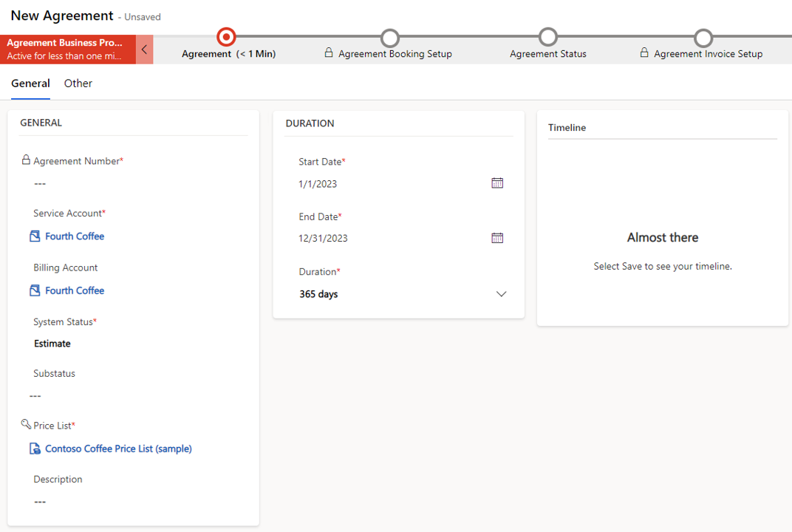Click the lock icon on Agreement Booking Setup stage
792x532 pixels.
point(327,52)
